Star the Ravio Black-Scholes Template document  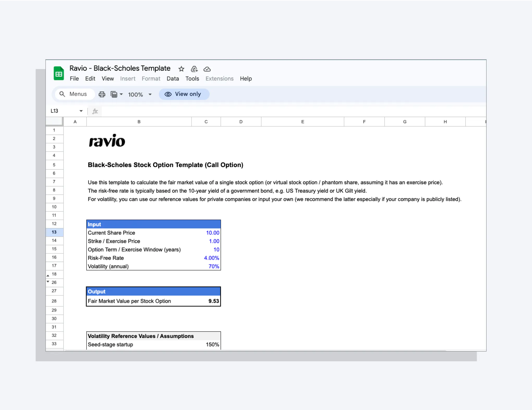(181, 69)
